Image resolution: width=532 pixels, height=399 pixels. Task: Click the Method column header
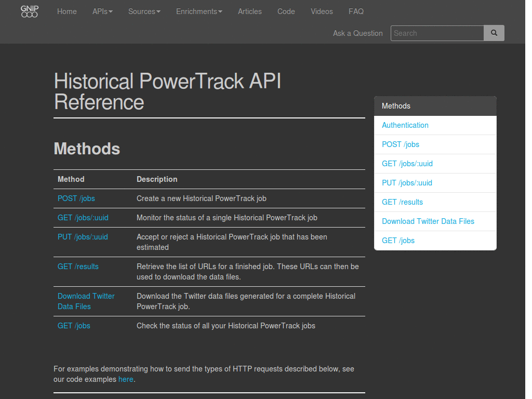tap(71, 179)
